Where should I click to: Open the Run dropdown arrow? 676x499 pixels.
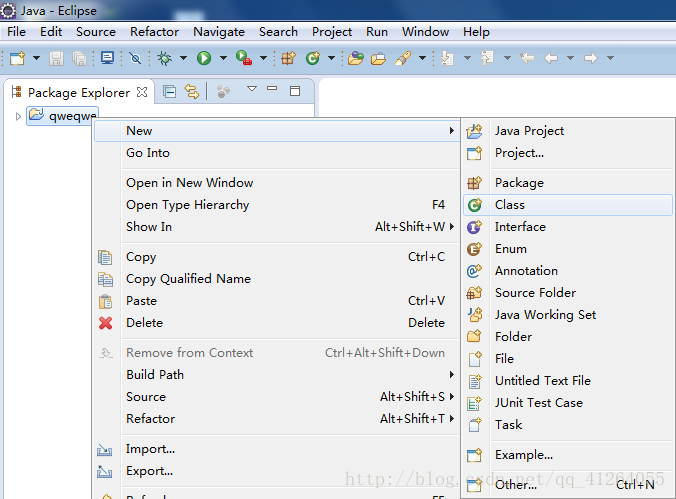(x=223, y=58)
